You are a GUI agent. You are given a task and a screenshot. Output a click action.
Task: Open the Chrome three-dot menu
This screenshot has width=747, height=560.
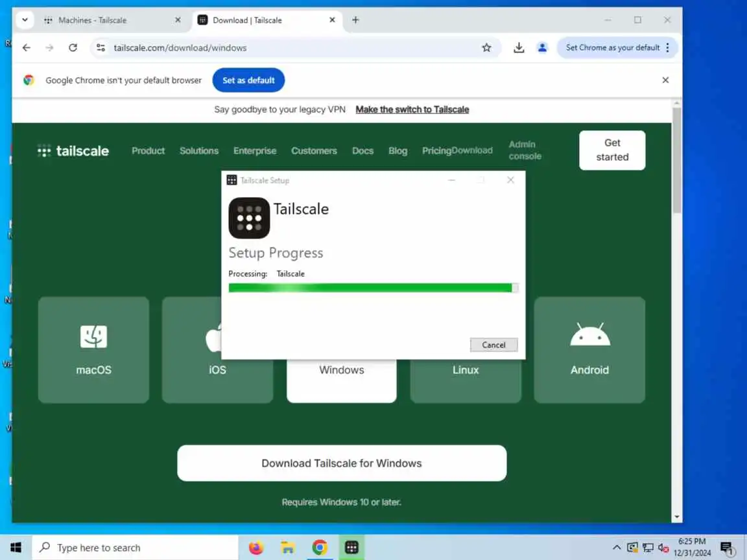(668, 47)
